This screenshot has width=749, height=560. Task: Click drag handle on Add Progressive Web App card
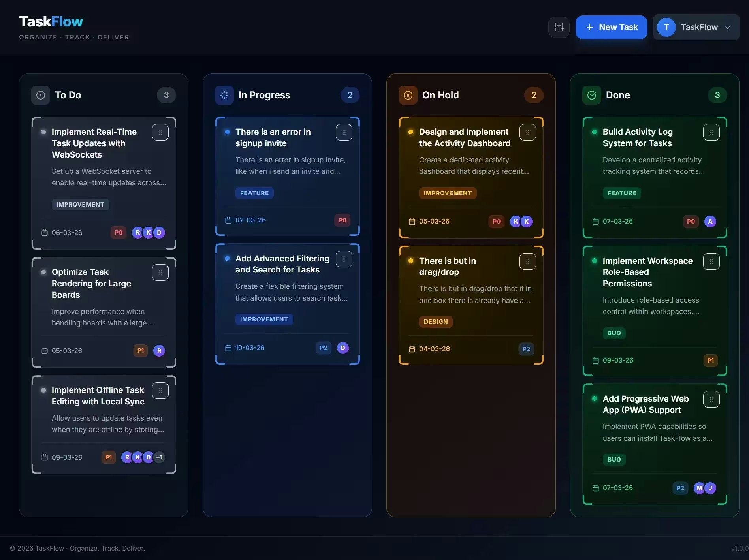(x=711, y=399)
